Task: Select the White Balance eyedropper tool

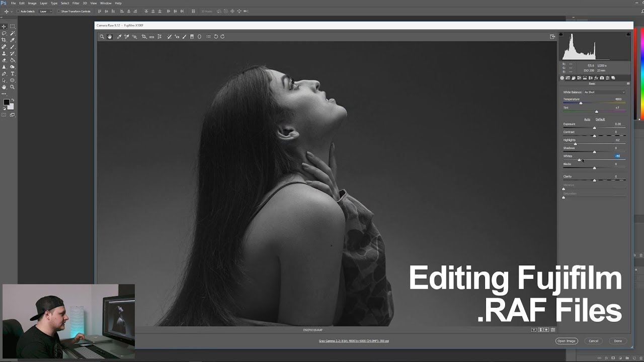Action: coord(119,37)
